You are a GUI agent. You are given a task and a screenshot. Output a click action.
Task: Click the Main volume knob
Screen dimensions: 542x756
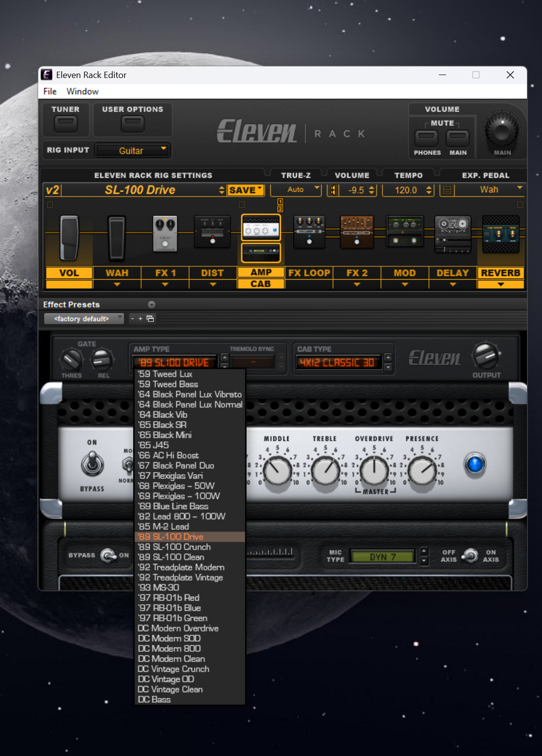pos(501,129)
